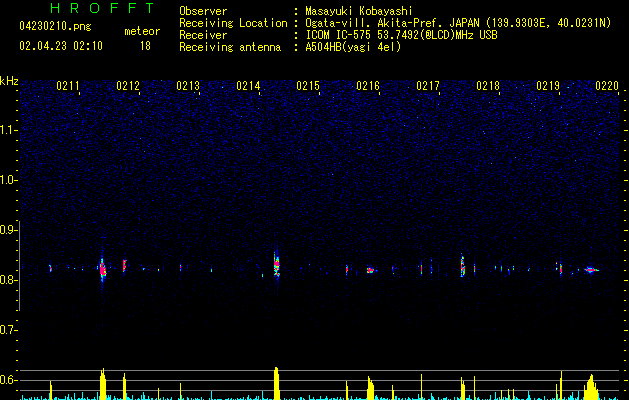Click the 1.0 frequency axis label
Image resolution: width=629 pixels, height=400 pixels.
(x=9, y=180)
